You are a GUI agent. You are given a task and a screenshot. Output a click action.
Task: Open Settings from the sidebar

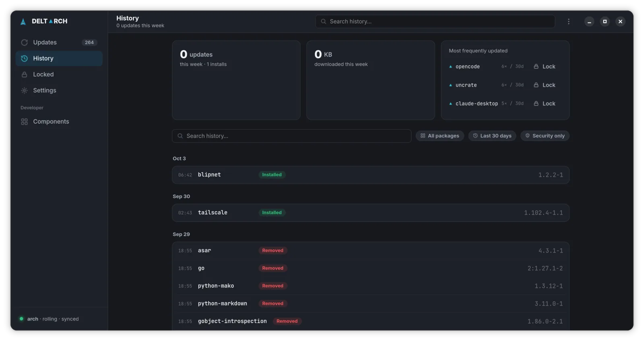59,90
